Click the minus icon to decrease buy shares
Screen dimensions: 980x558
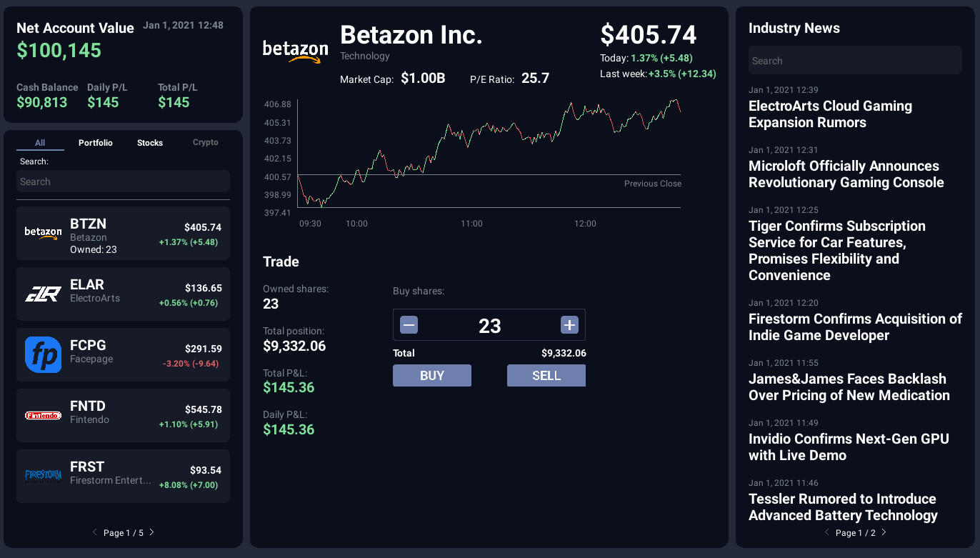(409, 324)
